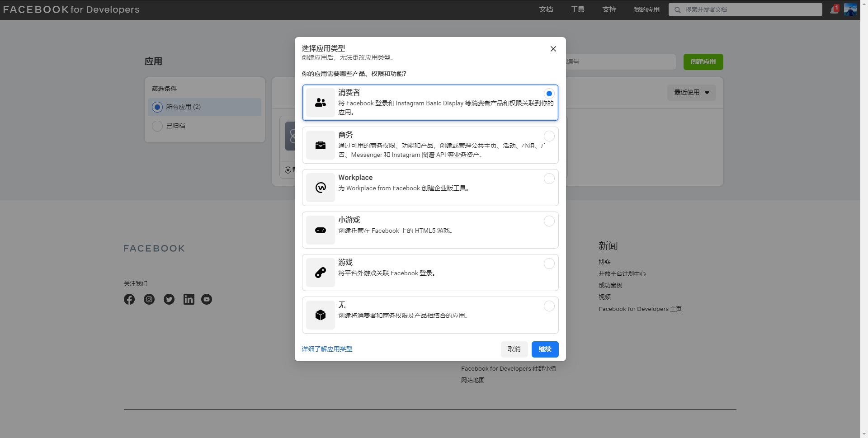
Task: Select the 消费者 app type icon
Action: coord(320,103)
